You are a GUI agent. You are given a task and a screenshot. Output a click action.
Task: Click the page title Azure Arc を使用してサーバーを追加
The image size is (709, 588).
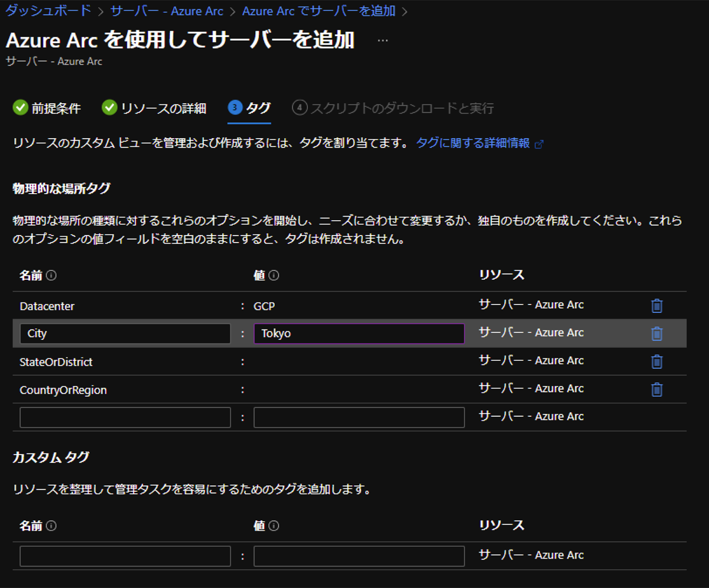click(180, 40)
